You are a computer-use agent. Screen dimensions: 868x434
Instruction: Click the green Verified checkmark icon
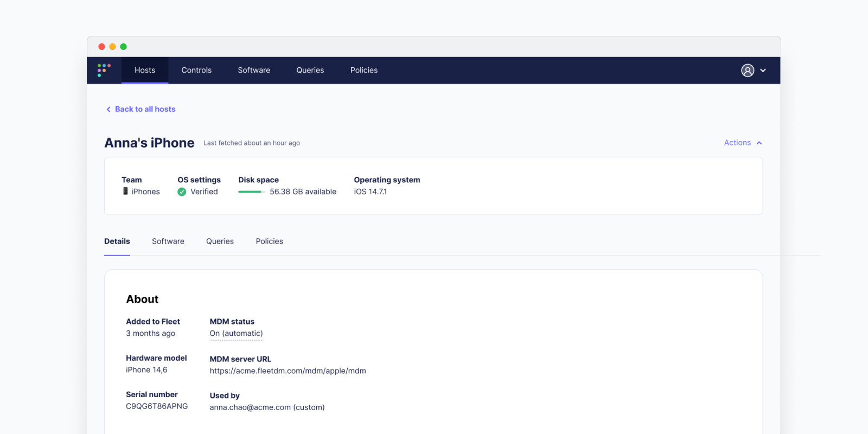point(182,192)
